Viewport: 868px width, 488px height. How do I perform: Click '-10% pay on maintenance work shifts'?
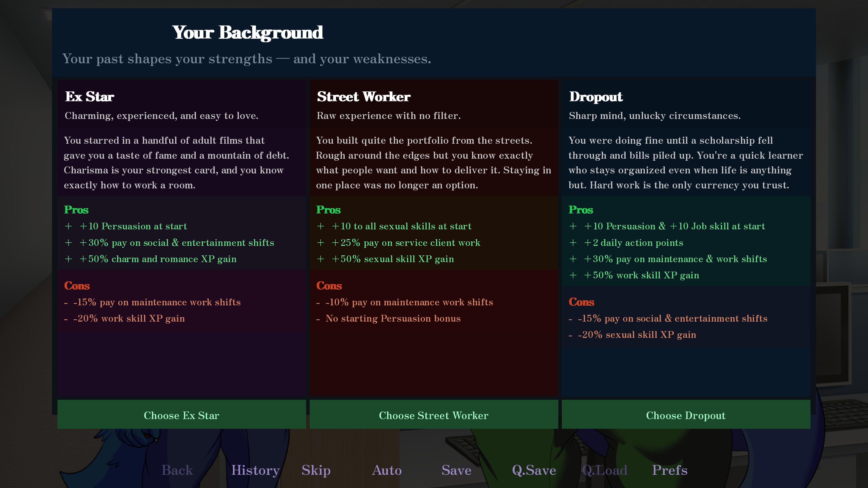pos(409,302)
